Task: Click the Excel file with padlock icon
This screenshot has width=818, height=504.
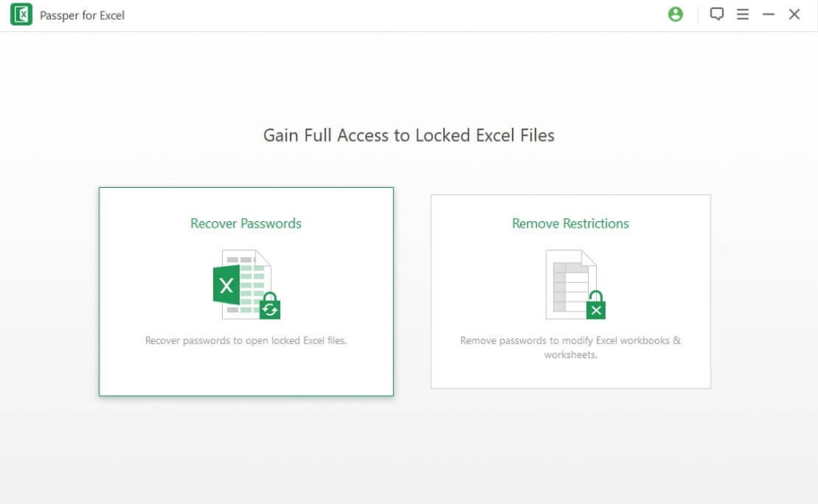Action: coord(245,284)
